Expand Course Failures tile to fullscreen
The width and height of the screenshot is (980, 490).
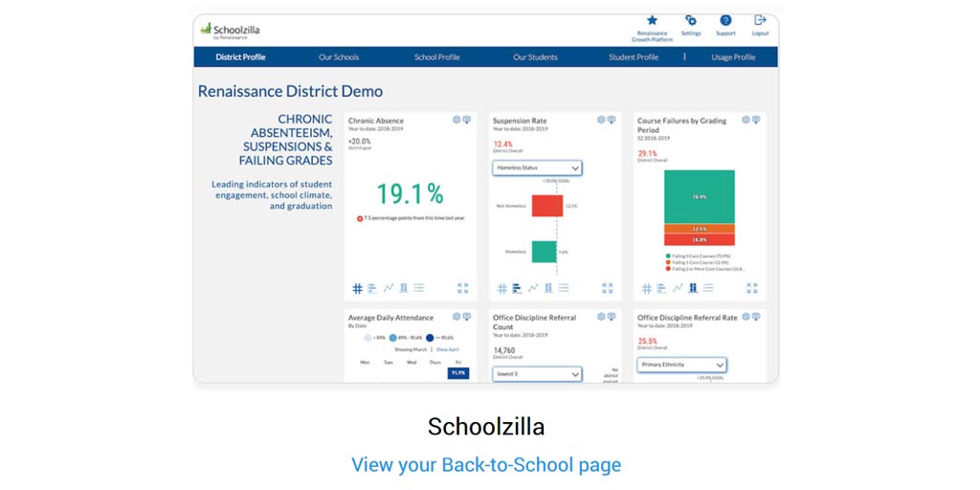tap(752, 288)
